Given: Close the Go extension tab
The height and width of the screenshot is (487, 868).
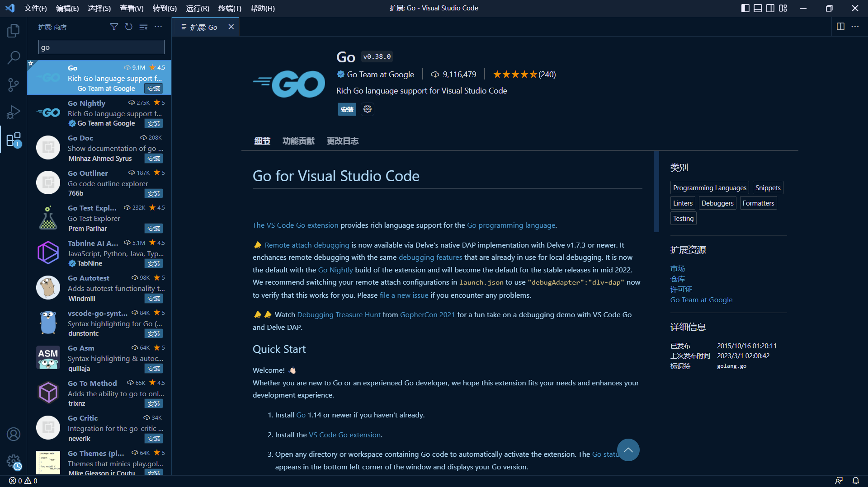Looking at the screenshot, I should point(231,27).
